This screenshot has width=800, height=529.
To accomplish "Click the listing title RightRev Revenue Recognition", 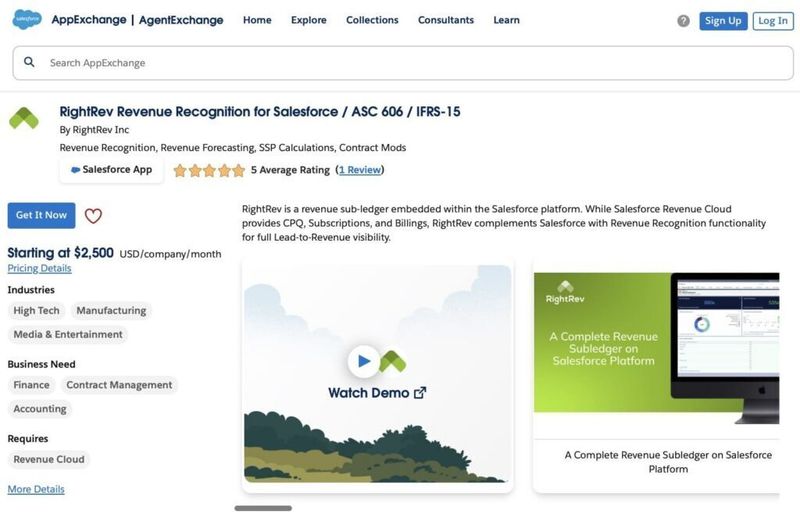I will click(x=260, y=112).
